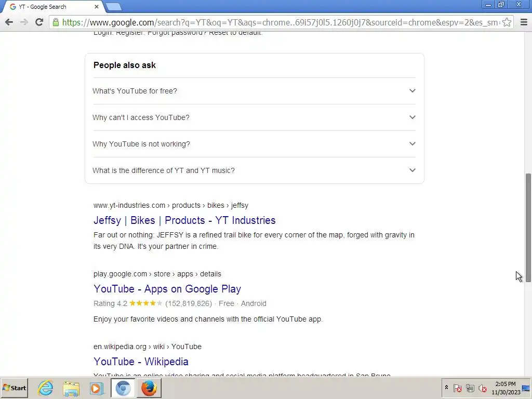Open YouTube - Apps on Google Play link
Image resolution: width=532 pixels, height=399 pixels.
167,289
